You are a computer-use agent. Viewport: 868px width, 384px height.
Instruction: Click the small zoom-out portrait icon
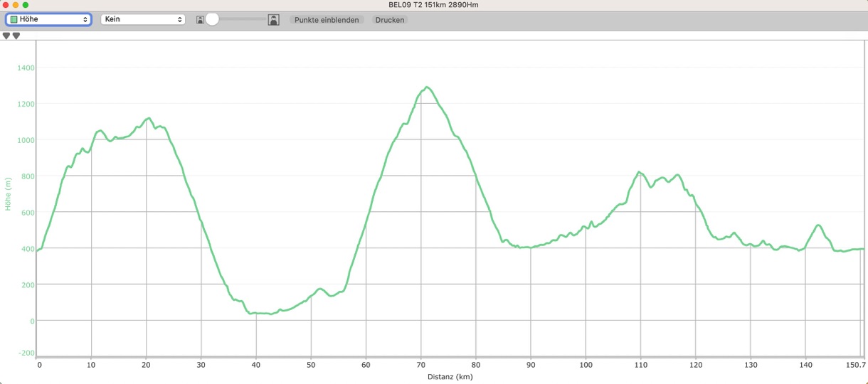201,20
